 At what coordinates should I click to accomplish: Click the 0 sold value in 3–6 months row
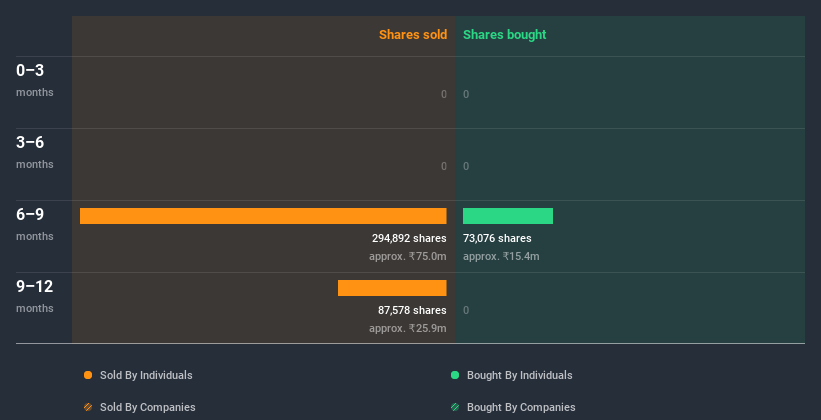coord(444,166)
